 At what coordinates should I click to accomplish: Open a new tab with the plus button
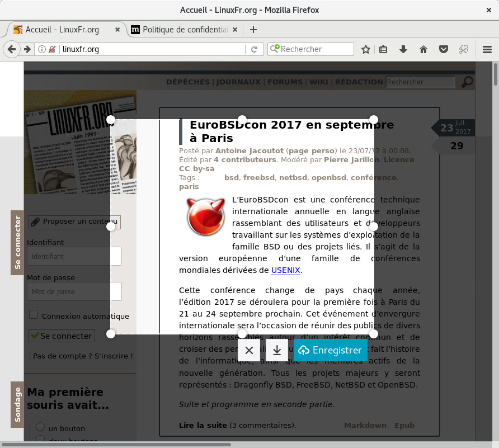pyautogui.click(x=253, y=30)
